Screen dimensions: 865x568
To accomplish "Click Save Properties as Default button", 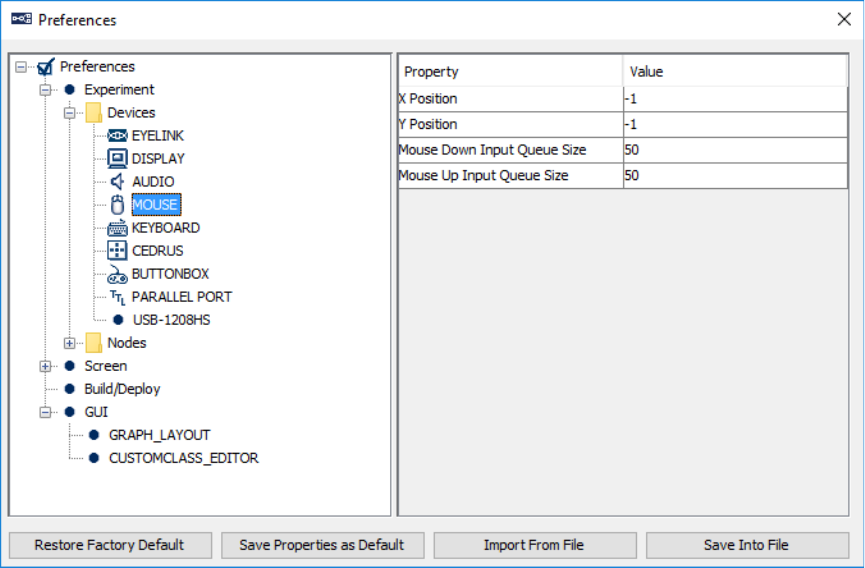I will 323,545.
